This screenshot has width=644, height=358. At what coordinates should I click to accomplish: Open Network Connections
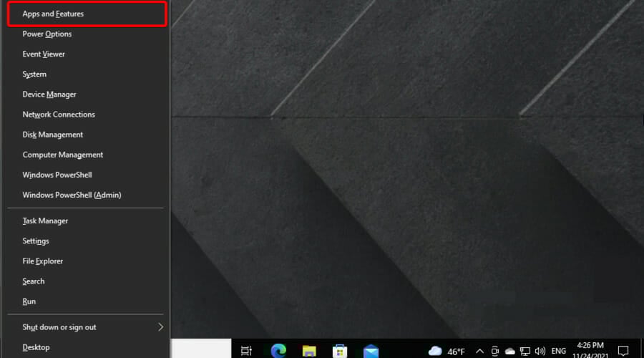[87, 115]
